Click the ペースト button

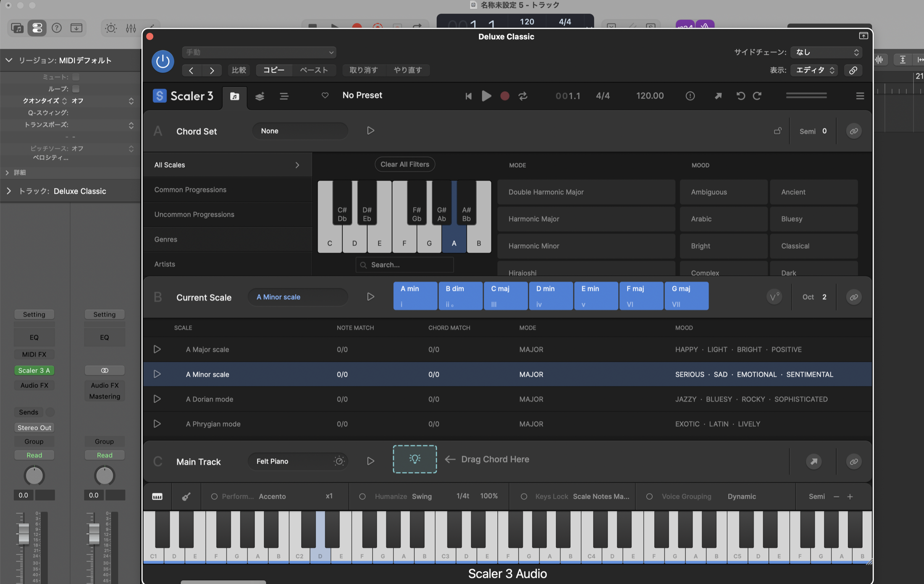click(314, 70)
